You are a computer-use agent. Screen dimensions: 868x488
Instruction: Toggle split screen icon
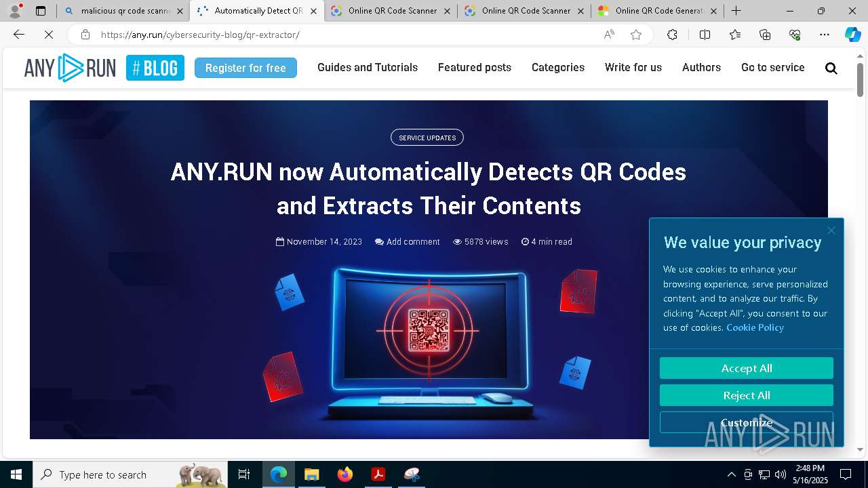coord(705,35)
